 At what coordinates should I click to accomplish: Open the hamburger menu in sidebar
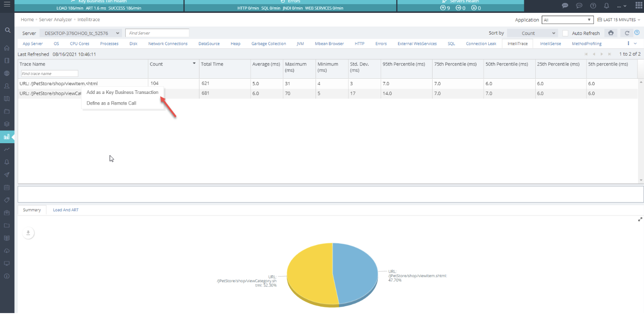click(x=7, y=5)
